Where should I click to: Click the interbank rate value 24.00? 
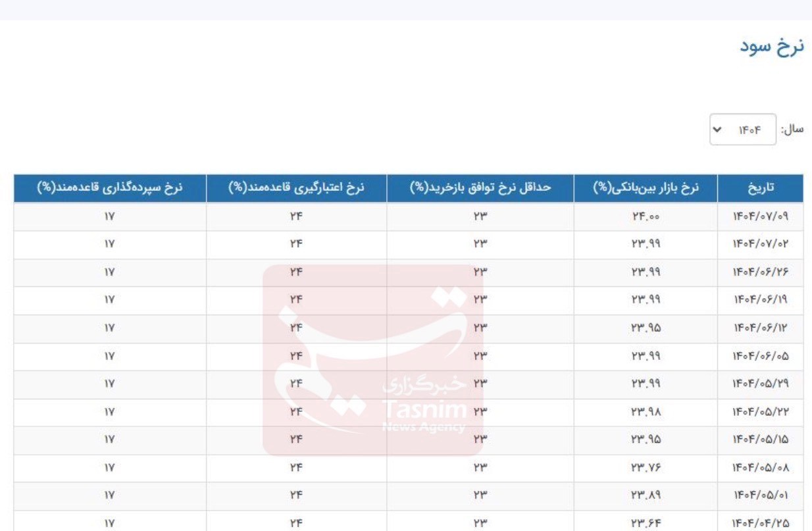(644, 217)
